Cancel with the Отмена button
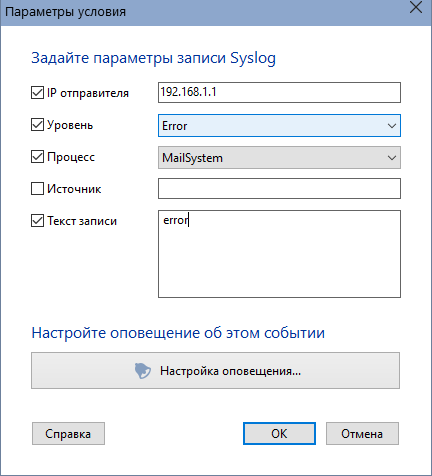432x476 pixels. (x=362, y=434)
